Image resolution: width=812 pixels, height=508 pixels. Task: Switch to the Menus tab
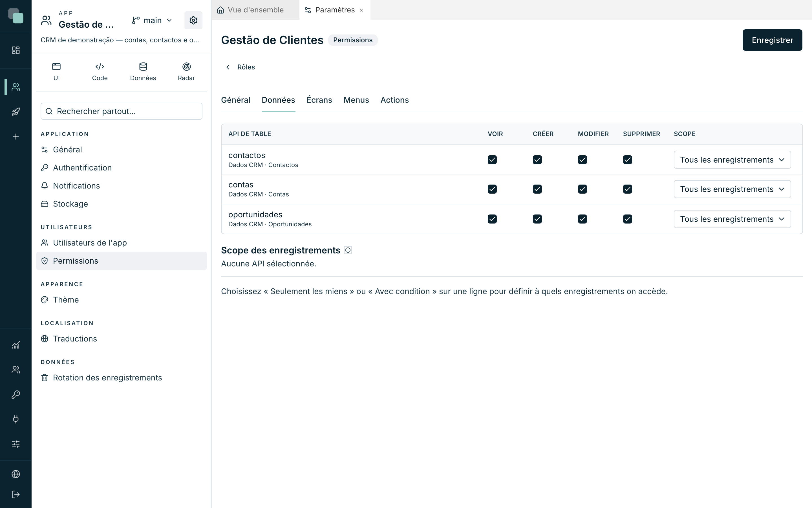click(x=356, y=100)
